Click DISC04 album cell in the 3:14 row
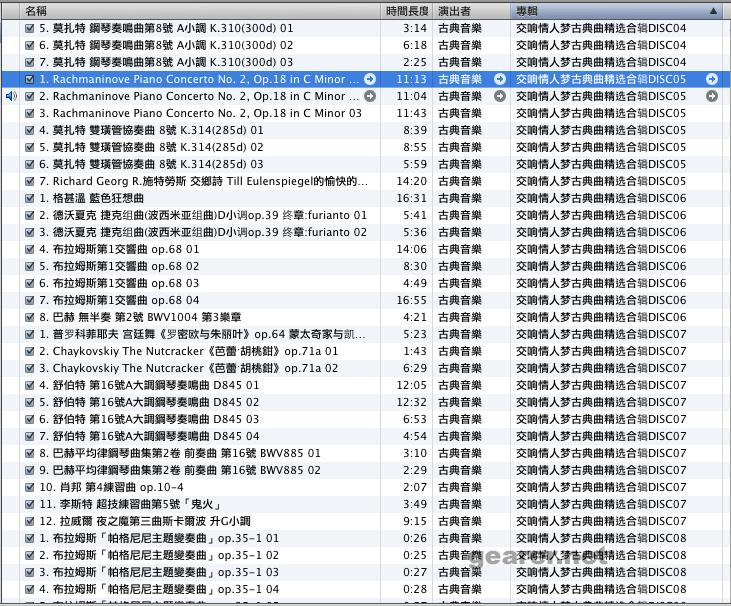The image size is (731, 606). point(601,28)
